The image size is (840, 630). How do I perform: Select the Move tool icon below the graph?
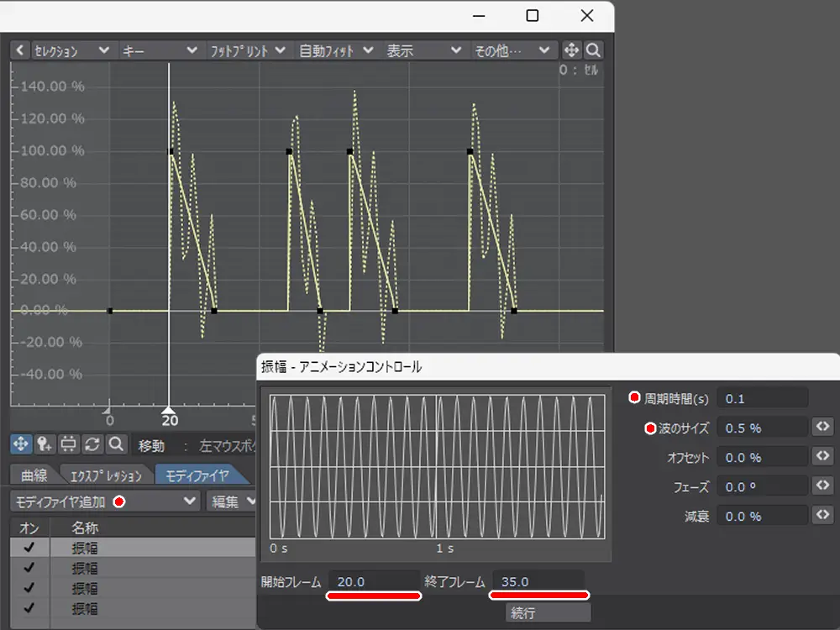21,444
